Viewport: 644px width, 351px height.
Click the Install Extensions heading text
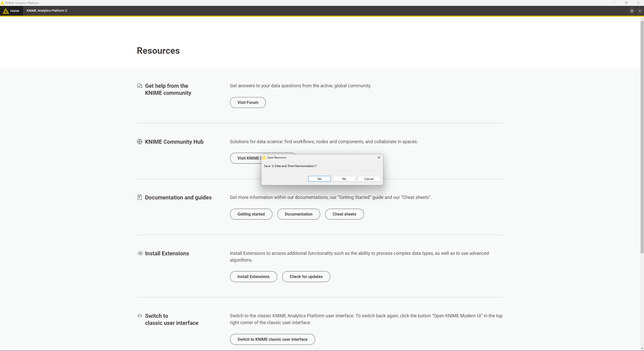[167, 253]
